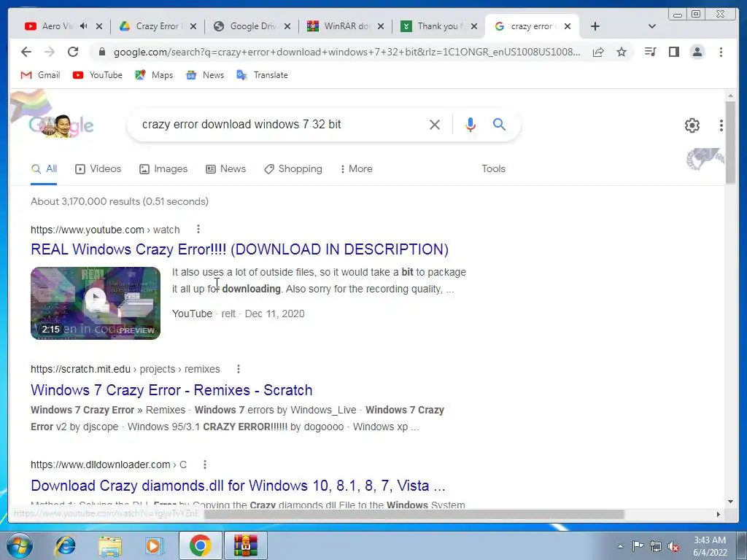Click the address bar URL

(347, 52)
